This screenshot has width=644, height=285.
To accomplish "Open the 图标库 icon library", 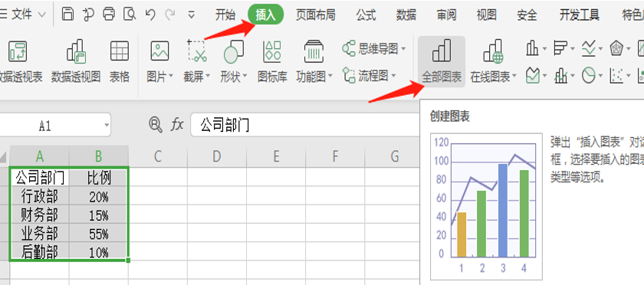I will click(272, 61).
